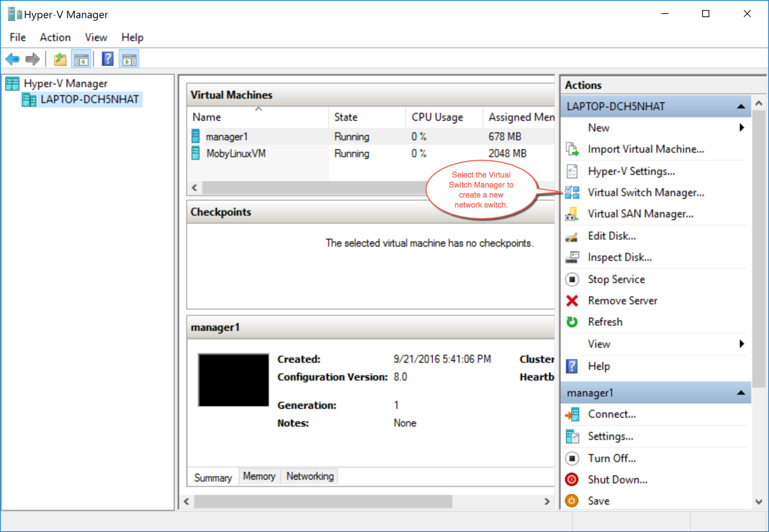
Task: Expand the View submenu arrow
Action: [x=741, y=343]
